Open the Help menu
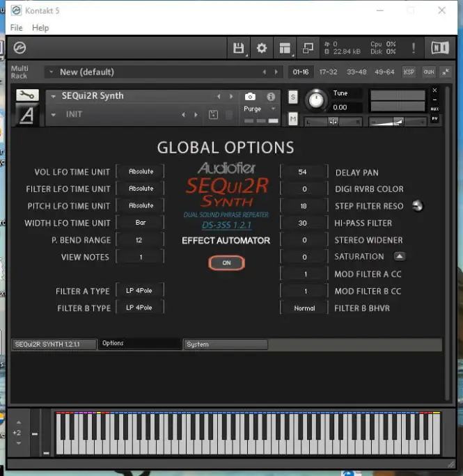Image resolution: width=463 pixels, height=476 pixels. (x=40, y=28)
